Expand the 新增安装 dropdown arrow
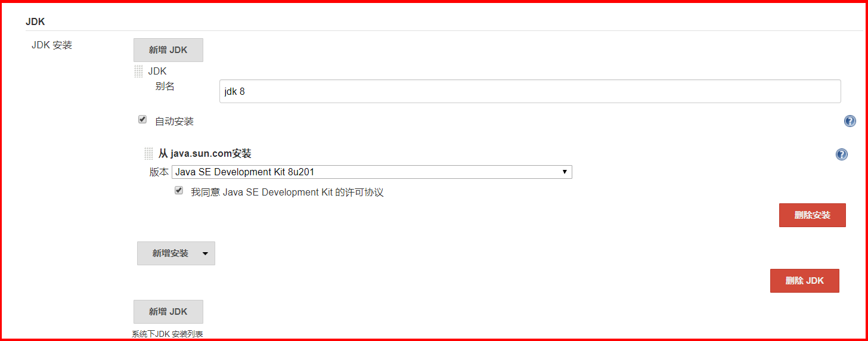This screenshot has width=868, height=341. tap(205, 253)
